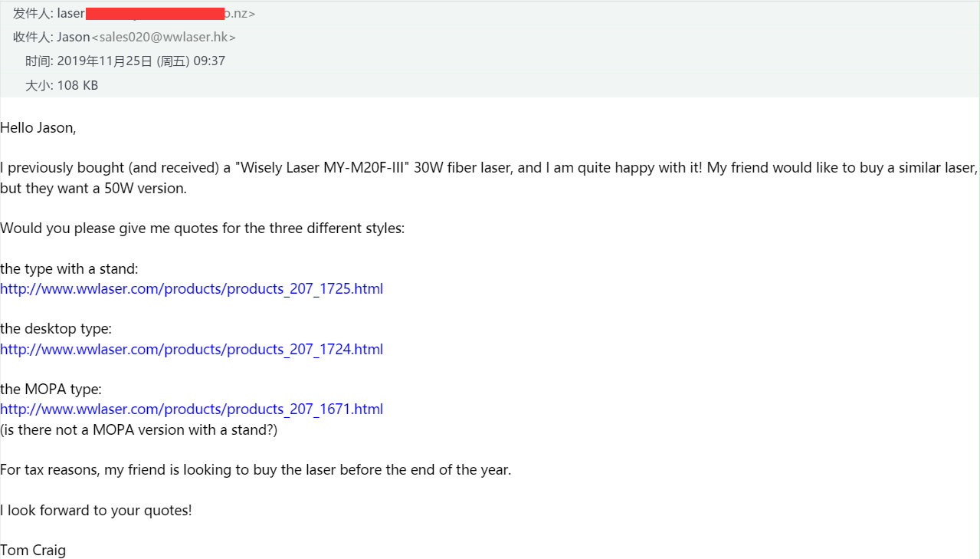Viewport: 980px width, 559px height.
Task: Open the products_207_1725 stand type link
Action: [x=192, y=289]
